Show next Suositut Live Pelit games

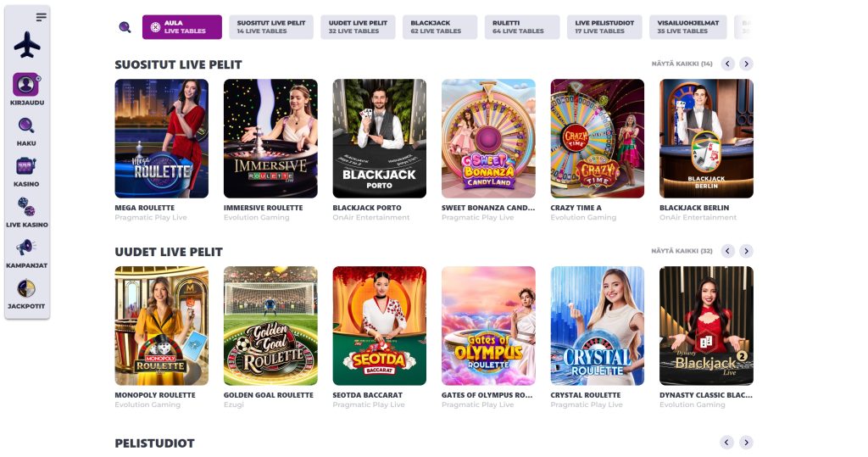click(746, 64)
